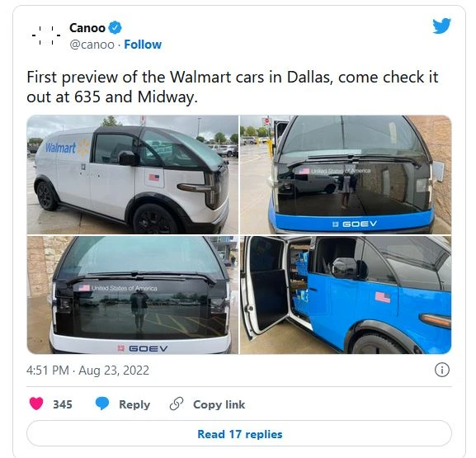Click the tweet text about Walmart cars
The width and height of the screenshot is (476, 458).
point(233,87)
